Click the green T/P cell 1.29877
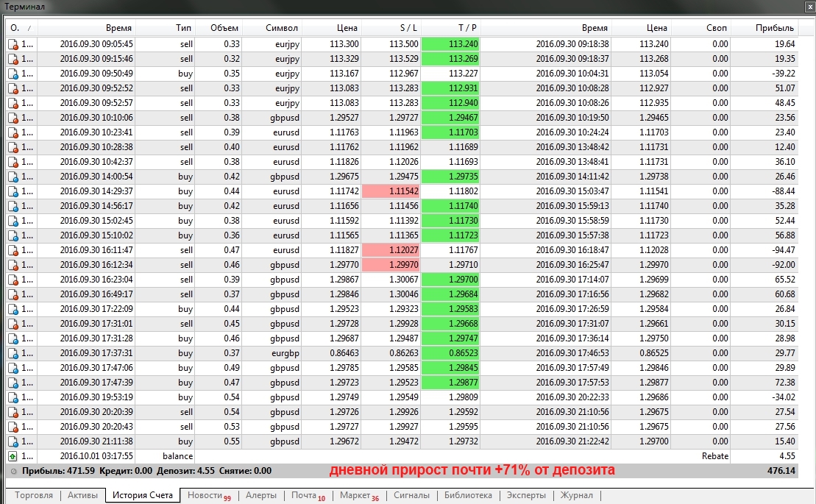 [450, 383]
